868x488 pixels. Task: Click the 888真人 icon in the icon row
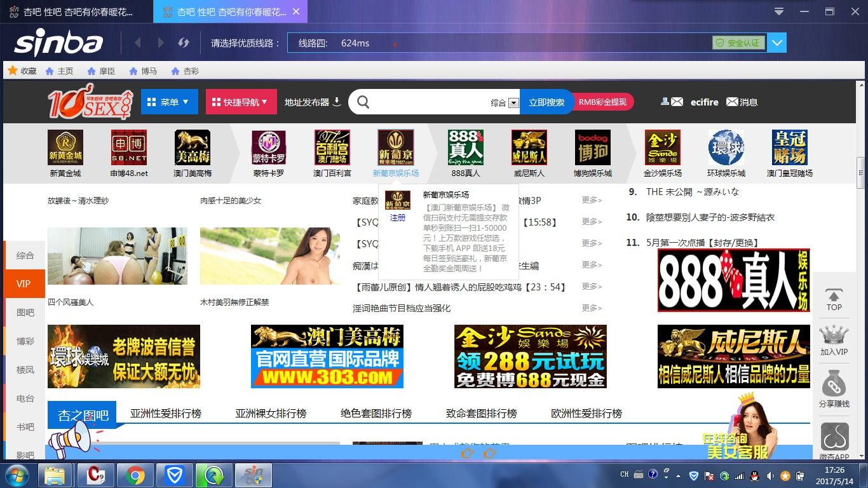click(466, 147)
